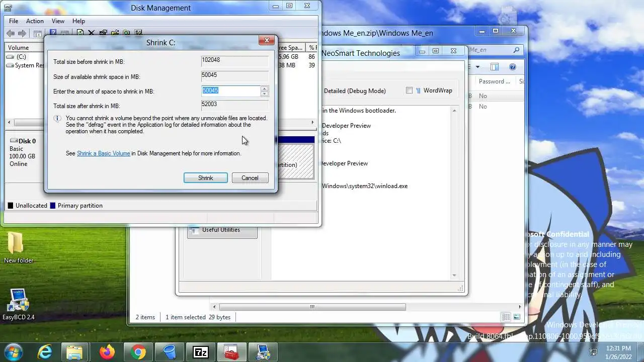
Task: Select the System Res... volume row
Action: coord(25,65)
